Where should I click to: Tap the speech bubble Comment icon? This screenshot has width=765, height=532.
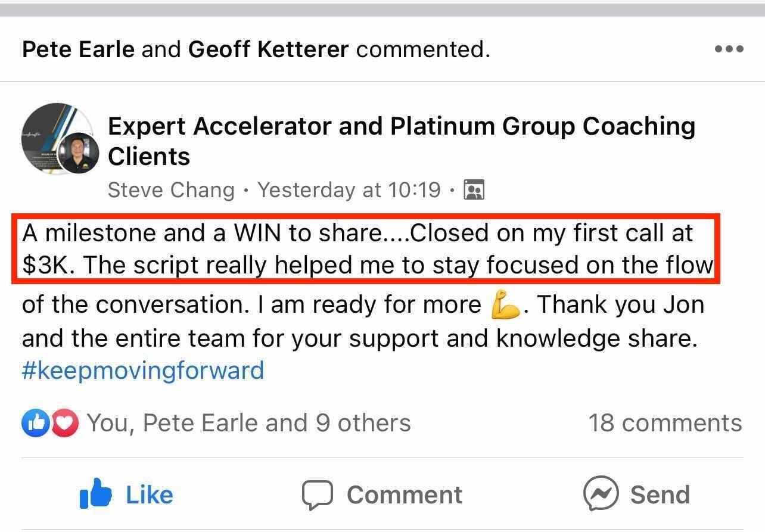[x=316, y=495]
